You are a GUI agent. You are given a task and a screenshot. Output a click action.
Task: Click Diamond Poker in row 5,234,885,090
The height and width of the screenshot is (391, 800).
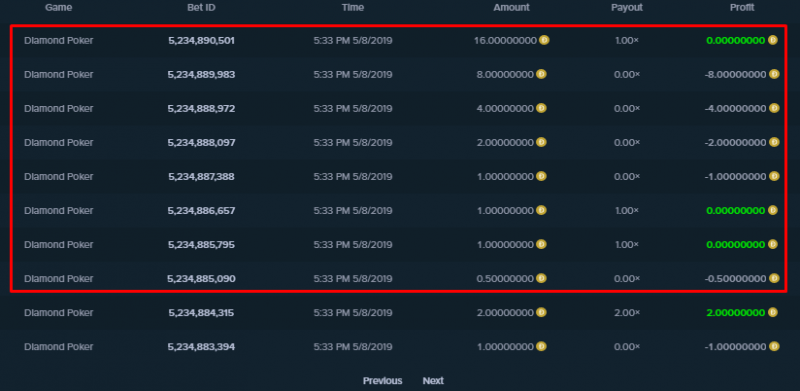[59, 279]
